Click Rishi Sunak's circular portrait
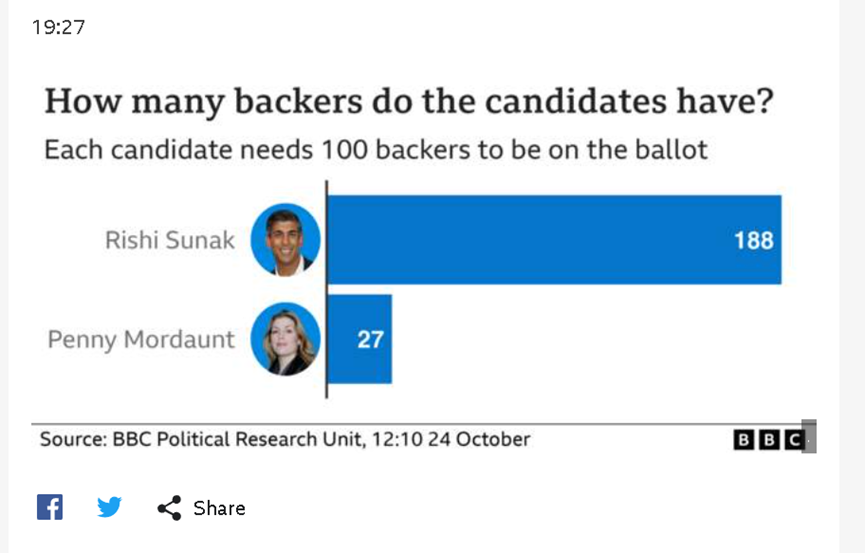The width and height of the screenshot is (865, 553). tap(285, 240)
